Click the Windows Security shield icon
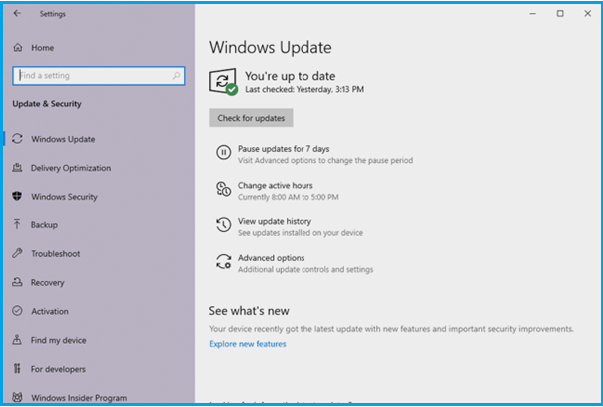 (17, 196)
